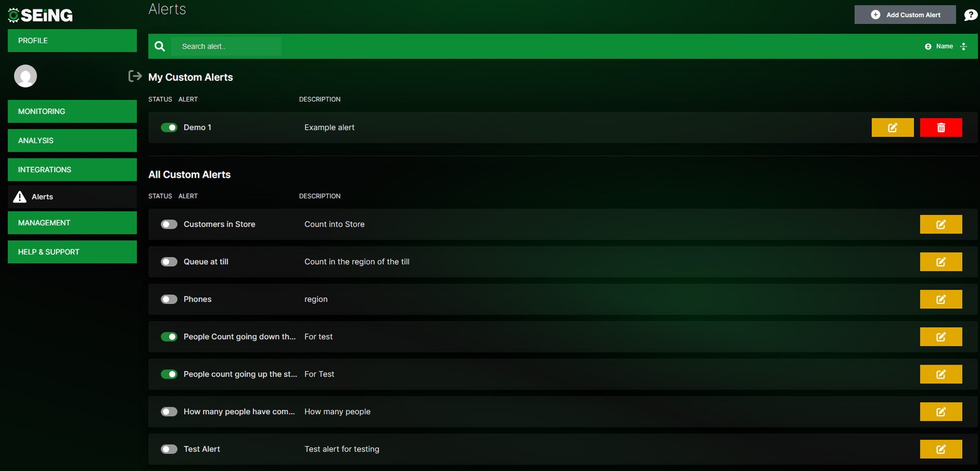980x471 pixels.
Task: Select the Customers in Store name
Action: click(219, 225)
